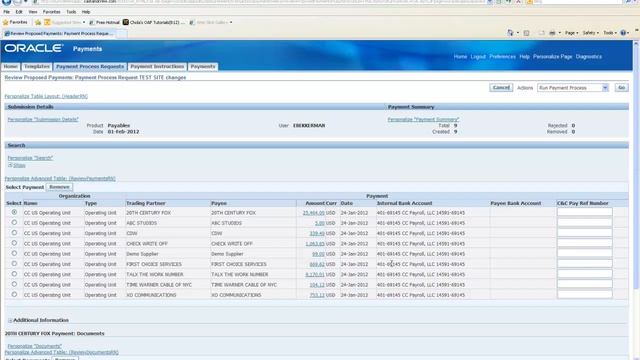Select the CDW payment radio button
Screen dimensions: 640x360
14,233
